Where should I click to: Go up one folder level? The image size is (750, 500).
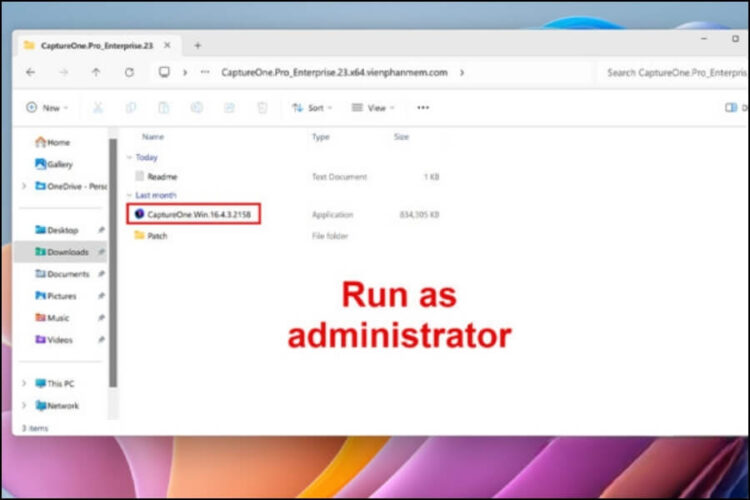(96, 73)
